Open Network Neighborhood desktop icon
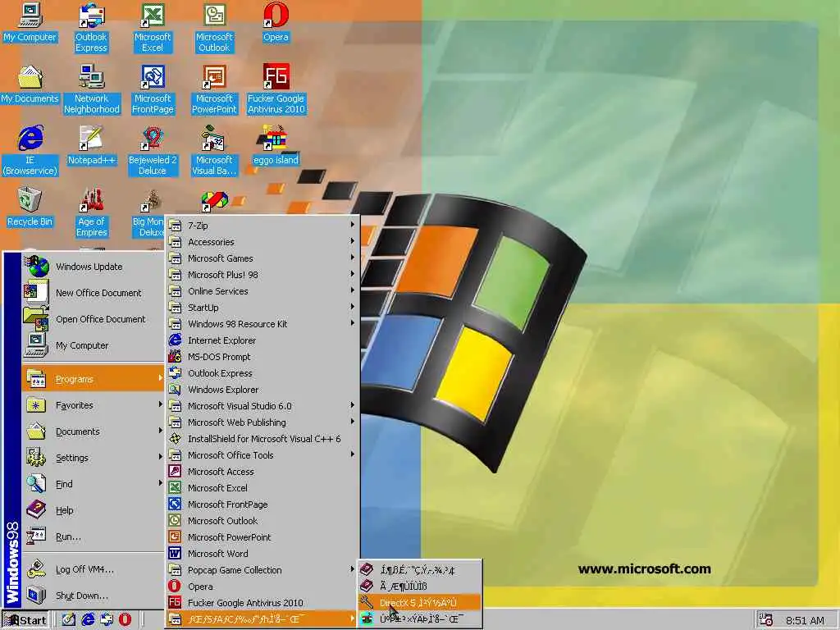840x630 pixels. (x=92, y=89)
